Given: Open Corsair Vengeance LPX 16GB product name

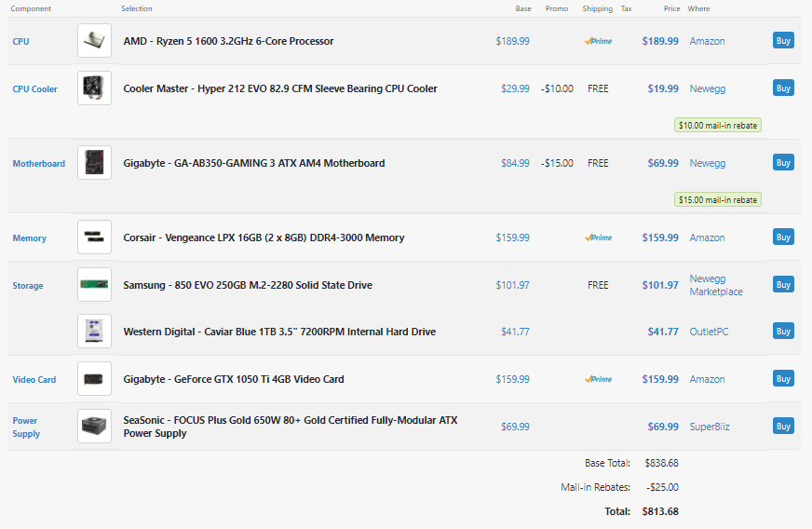Looking at the screenshot, I should coord(264,238).
